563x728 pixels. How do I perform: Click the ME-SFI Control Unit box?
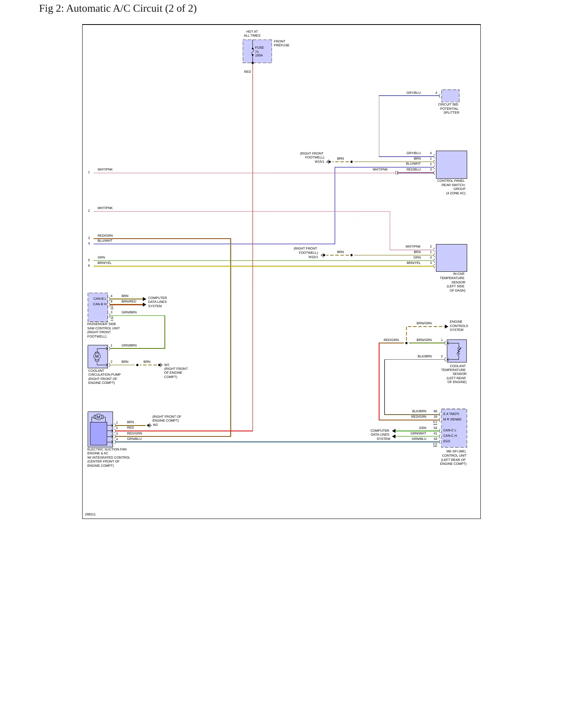[454, 428]
